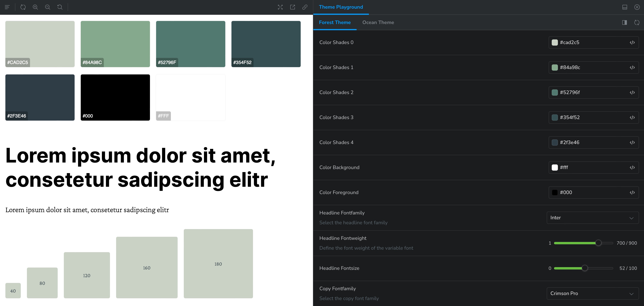The height and width of the screenshot is (306, 644).
Task: Open the Headline Fontfamily Inter dropdown
Action: point(592,218)
